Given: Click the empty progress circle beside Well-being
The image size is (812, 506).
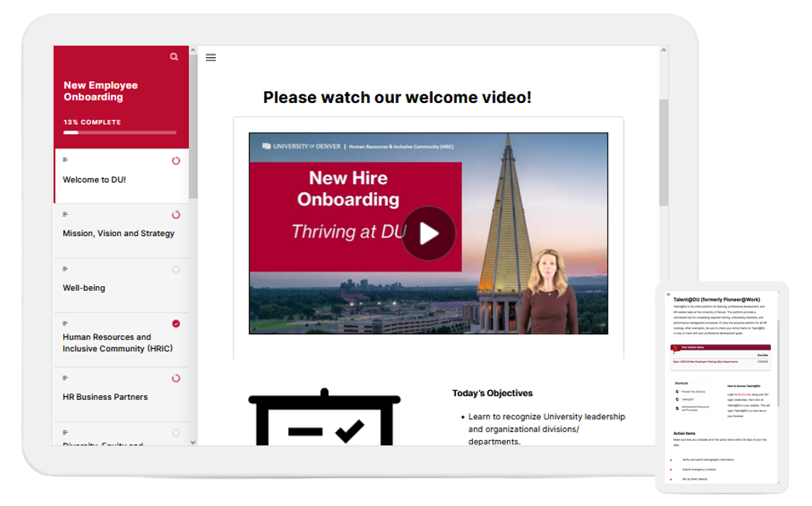Looking at the screenshot, I should pos(176,268).
